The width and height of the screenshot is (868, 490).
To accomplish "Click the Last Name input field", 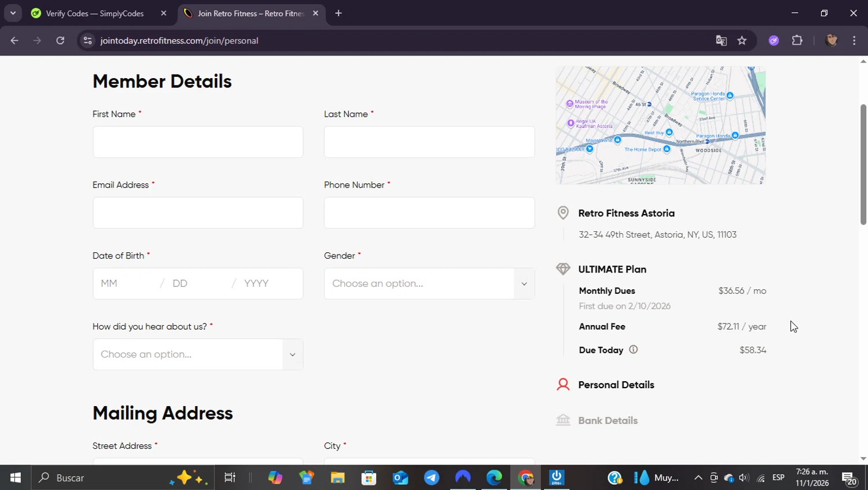I will click(429, 142).
